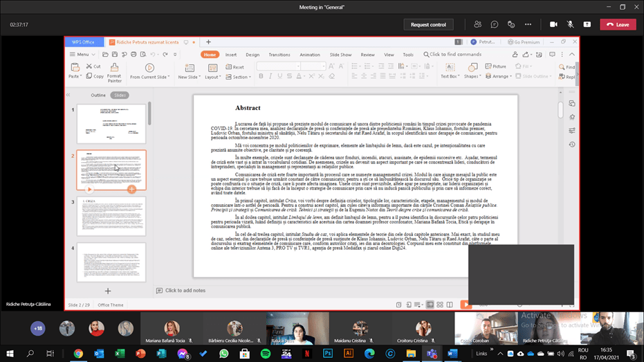Click the Picture insert icon

point(495,66)
